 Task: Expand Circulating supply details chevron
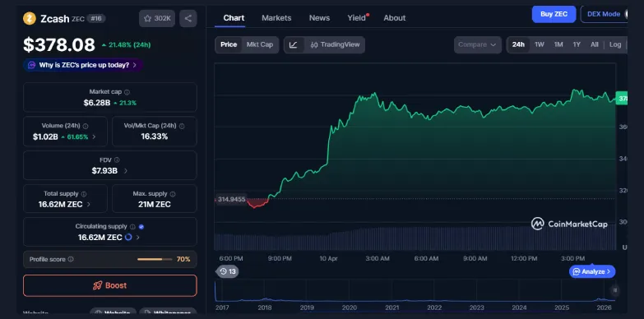pos(138,237)
